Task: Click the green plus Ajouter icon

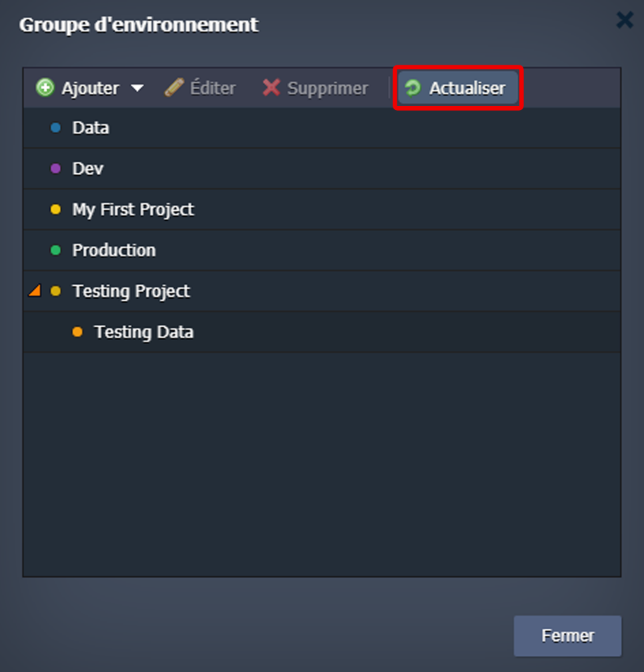Action: click(45, 88)
